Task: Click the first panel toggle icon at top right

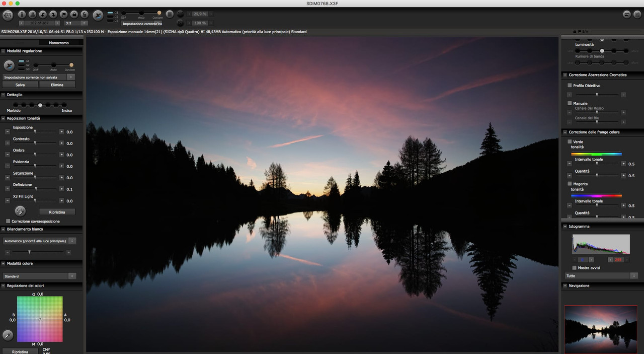Action: (x=627, y=15)
